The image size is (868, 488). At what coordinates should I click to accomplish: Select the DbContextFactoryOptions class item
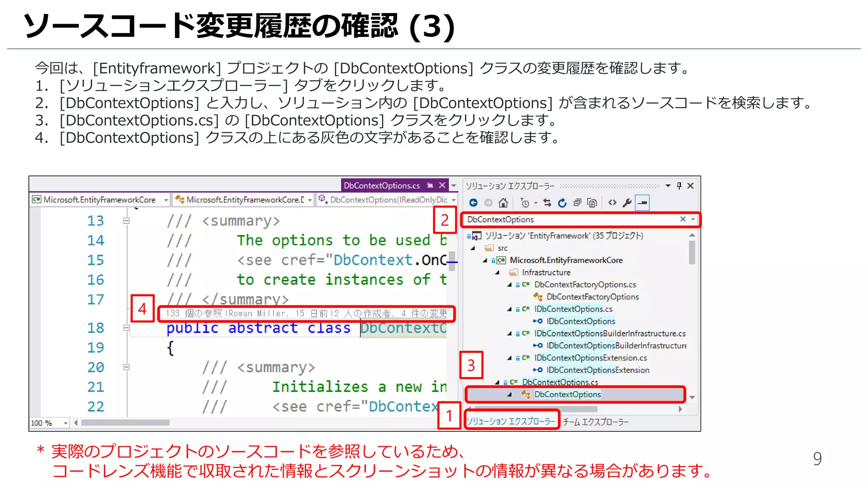tap(593, 297)
